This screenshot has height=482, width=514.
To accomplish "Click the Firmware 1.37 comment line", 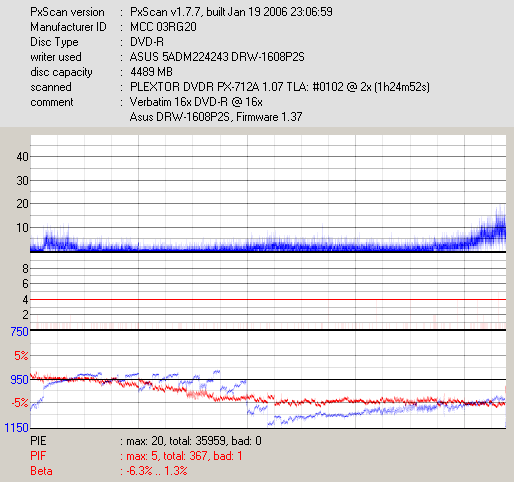I will point(216,117).
